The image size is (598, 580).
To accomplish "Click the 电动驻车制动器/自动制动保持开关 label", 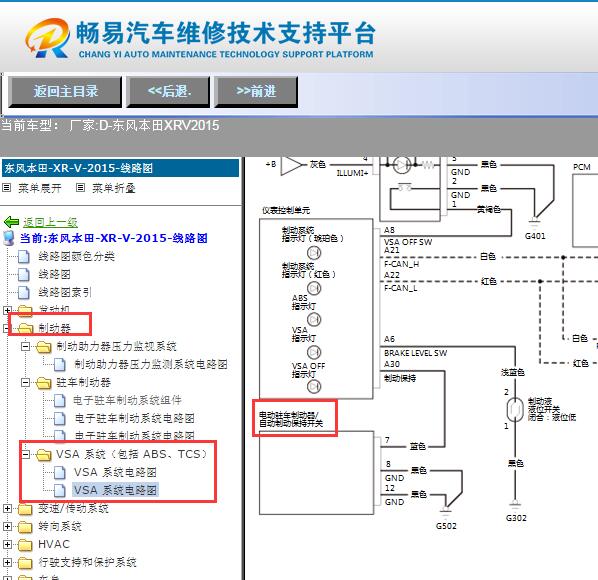I will click(291, 419).
